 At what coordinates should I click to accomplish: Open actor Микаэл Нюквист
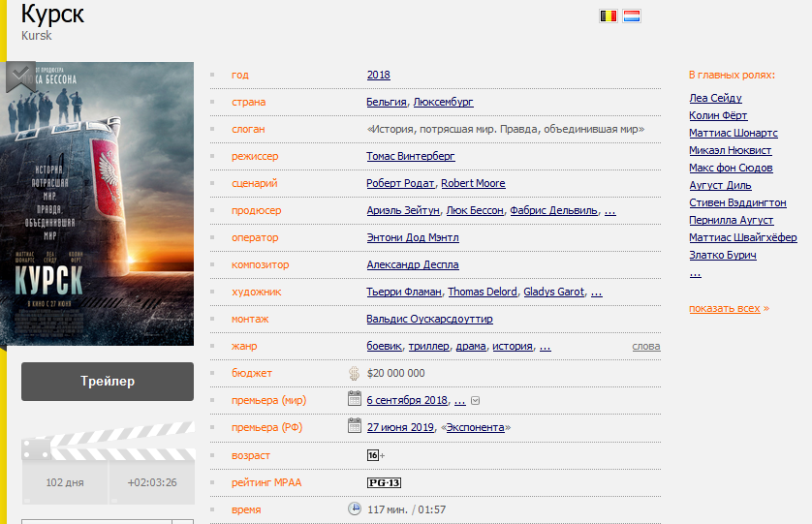(x=731, y=150)
